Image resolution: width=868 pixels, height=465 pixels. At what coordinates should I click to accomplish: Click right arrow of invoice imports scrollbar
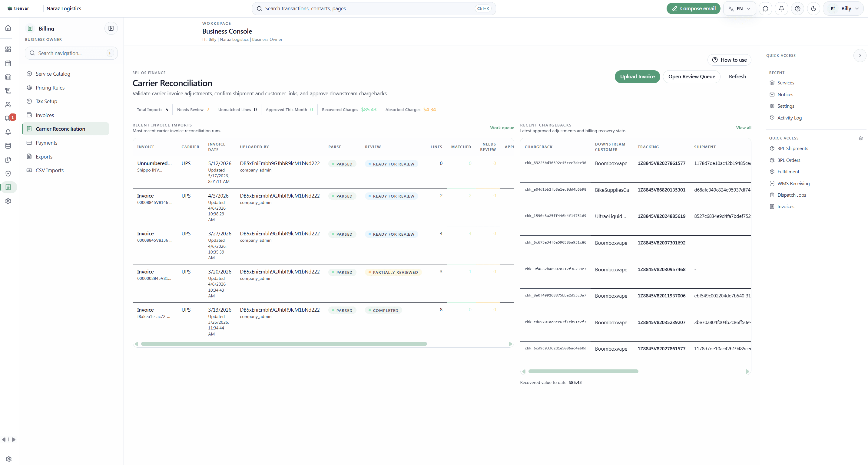(510, 344)
